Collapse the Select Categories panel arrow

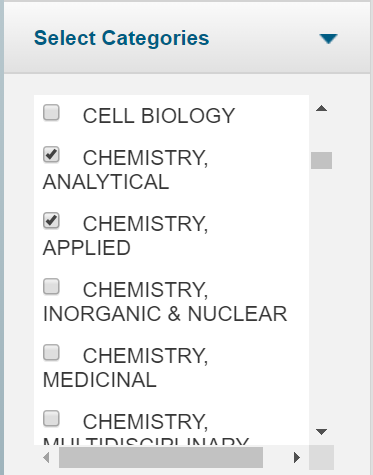(x=328, y=39)
